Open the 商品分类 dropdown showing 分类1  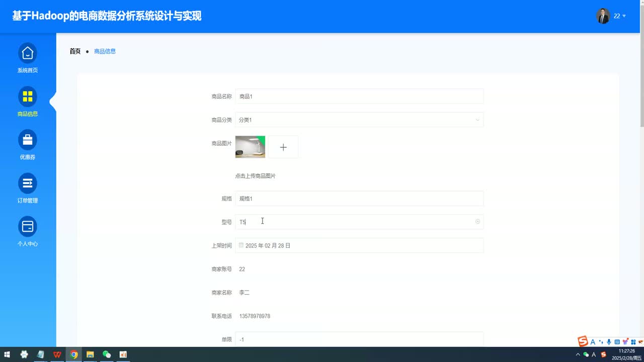coord(359,120)
